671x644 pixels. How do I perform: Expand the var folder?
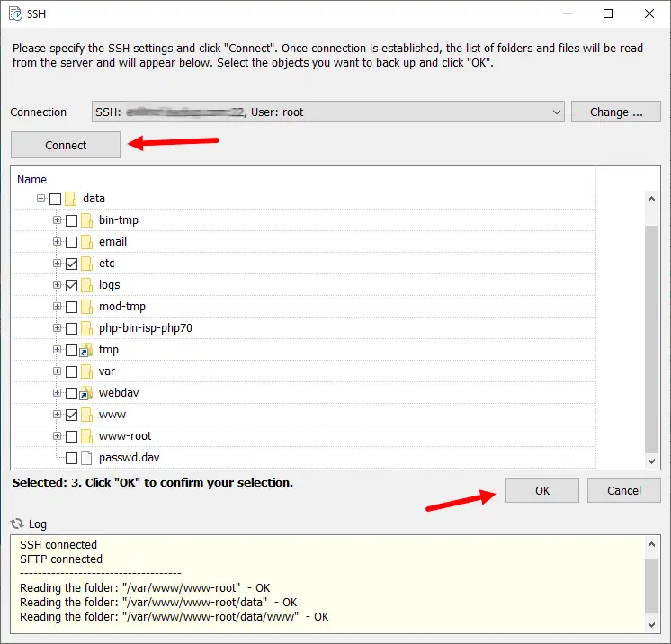click(x=57, y=371)
